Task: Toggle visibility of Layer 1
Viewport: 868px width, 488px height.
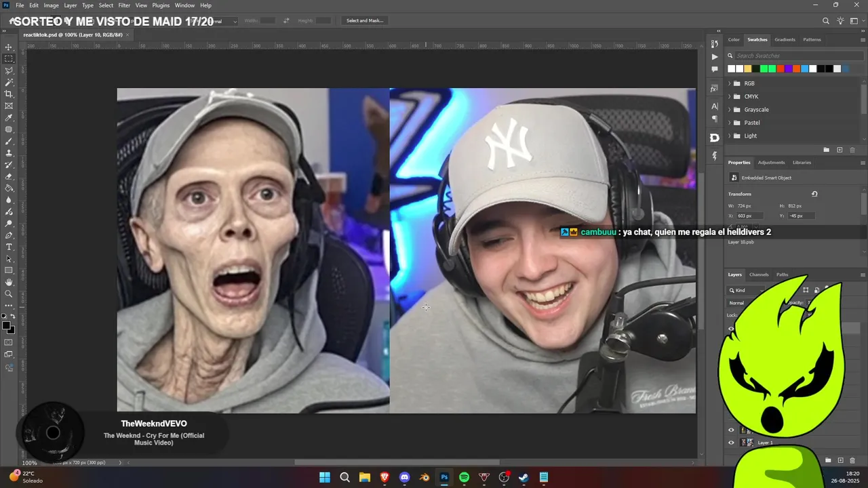Action: [731, 443]
